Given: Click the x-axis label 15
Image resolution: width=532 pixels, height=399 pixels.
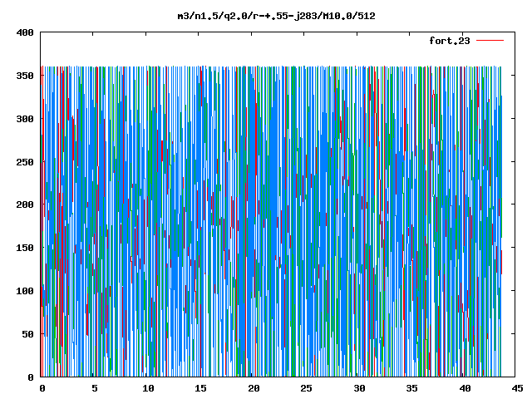Looking at the screenshot, I should pos(200,388).
